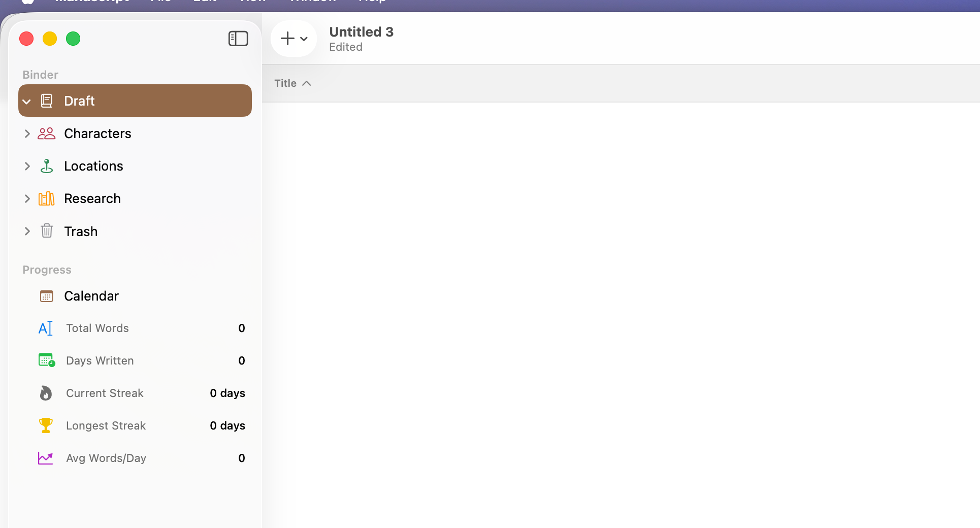
Task: Open the Calendar icon under Progress
Action: pos(47,295)
